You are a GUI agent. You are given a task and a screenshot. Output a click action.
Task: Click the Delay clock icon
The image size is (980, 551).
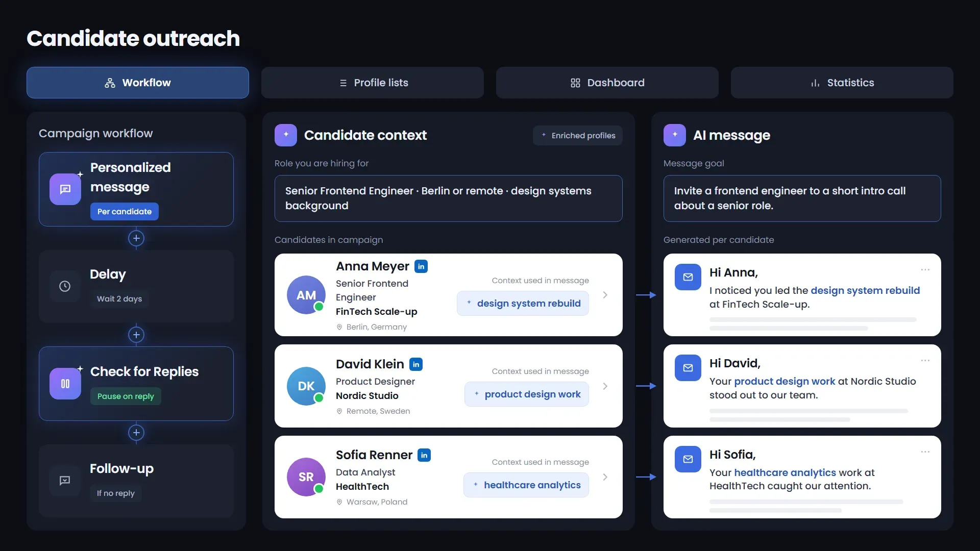click(65, 286)
